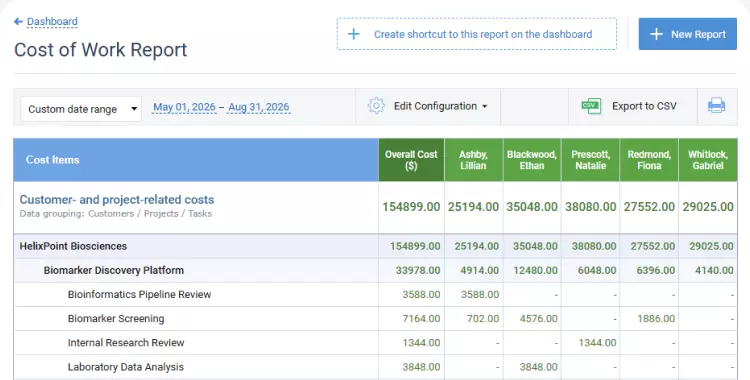This screenshot has height=380, width=750.
Task: Click the CSV export icon
Action: (591, 106)
